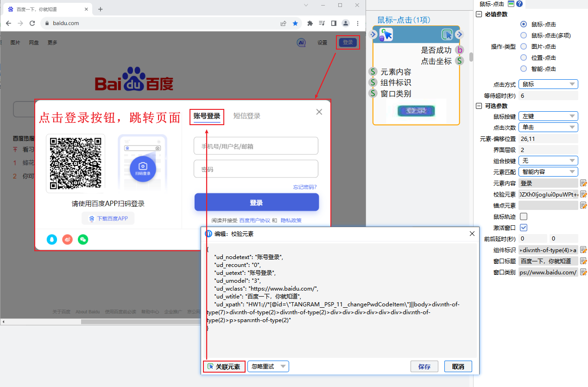Click the edit icon beside 元素内容 field
588x387 pixels.
[x=583, y=183]
